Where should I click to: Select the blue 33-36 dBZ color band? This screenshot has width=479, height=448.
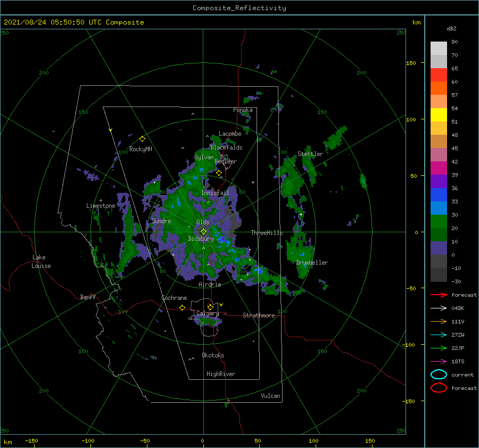pos(439,195)
